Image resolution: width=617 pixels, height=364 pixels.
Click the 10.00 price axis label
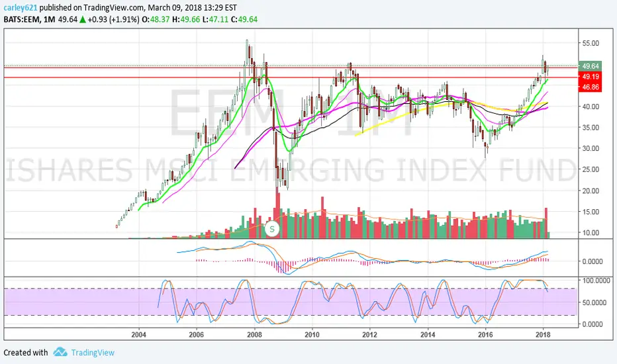pyautogui.click(x=591, y=232)
